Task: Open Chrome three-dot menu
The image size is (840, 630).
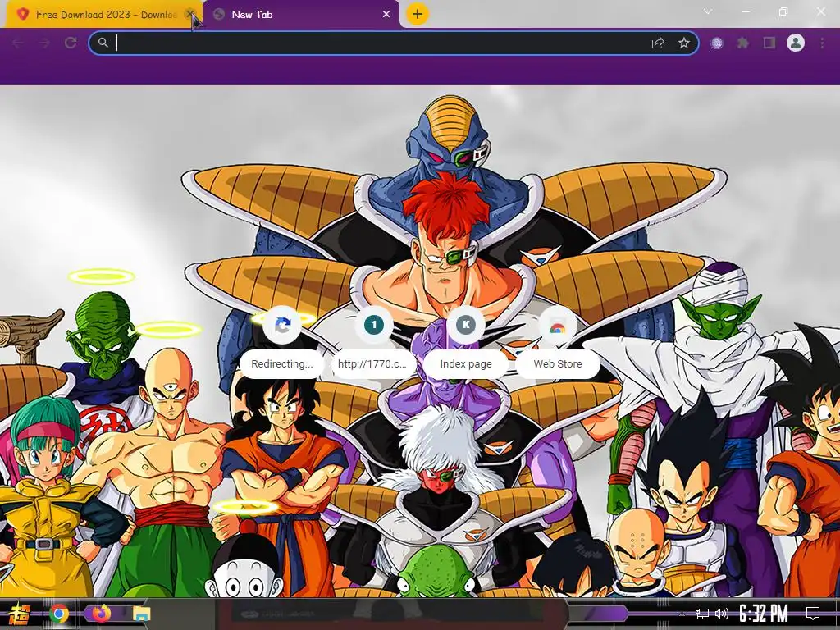Action: [x=822, y=43]
